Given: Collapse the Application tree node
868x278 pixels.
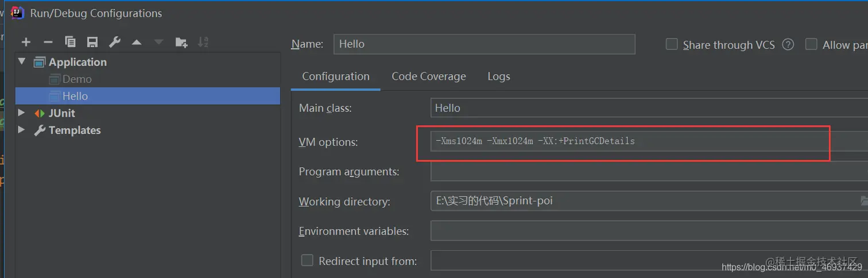Looking at the screenshot, I should pyautogui.click(x=22, y=61).
